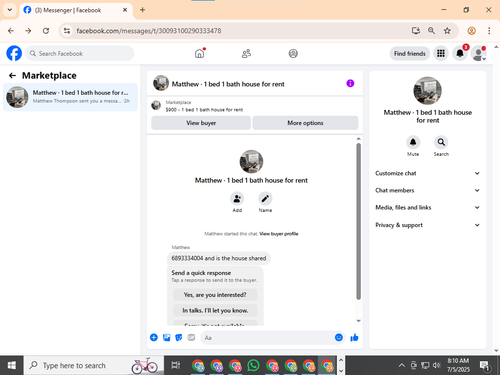
Task: Click the chat scroll down arrow
Action: (359, 321)
